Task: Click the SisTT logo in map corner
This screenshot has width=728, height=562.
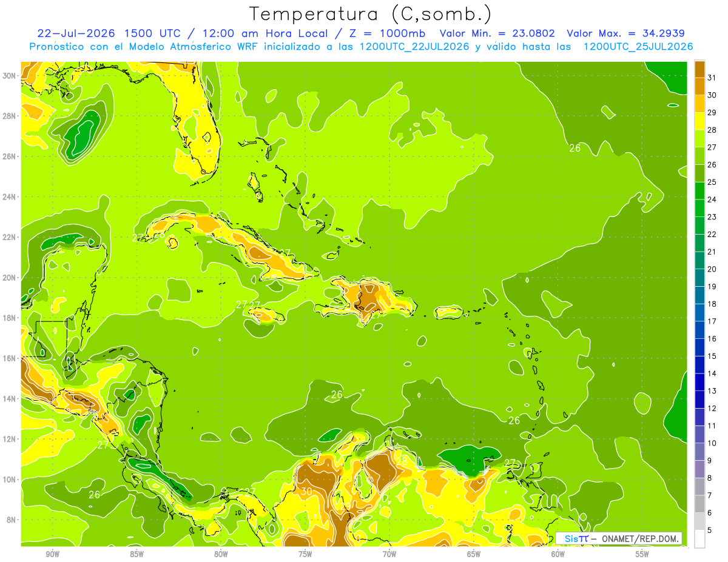Action: click(576, 538)
